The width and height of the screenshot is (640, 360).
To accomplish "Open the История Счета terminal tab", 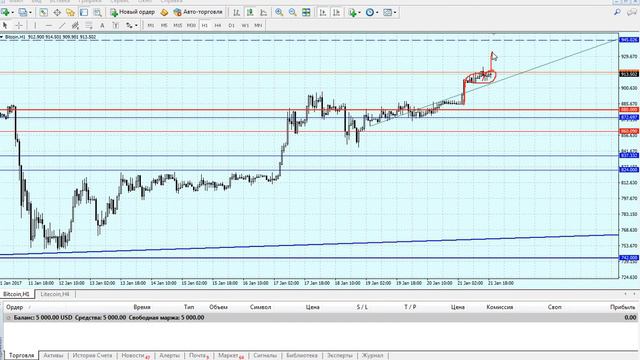I will click(x=92, y=356).
